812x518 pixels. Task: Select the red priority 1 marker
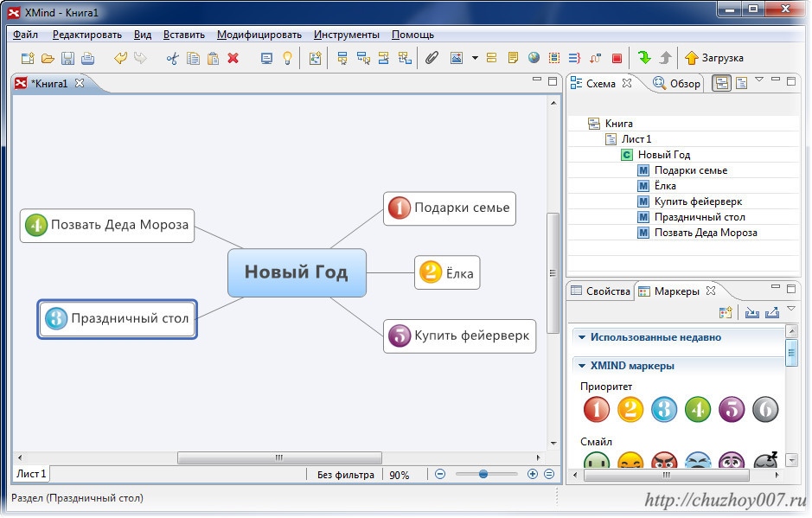coord(597,409)
